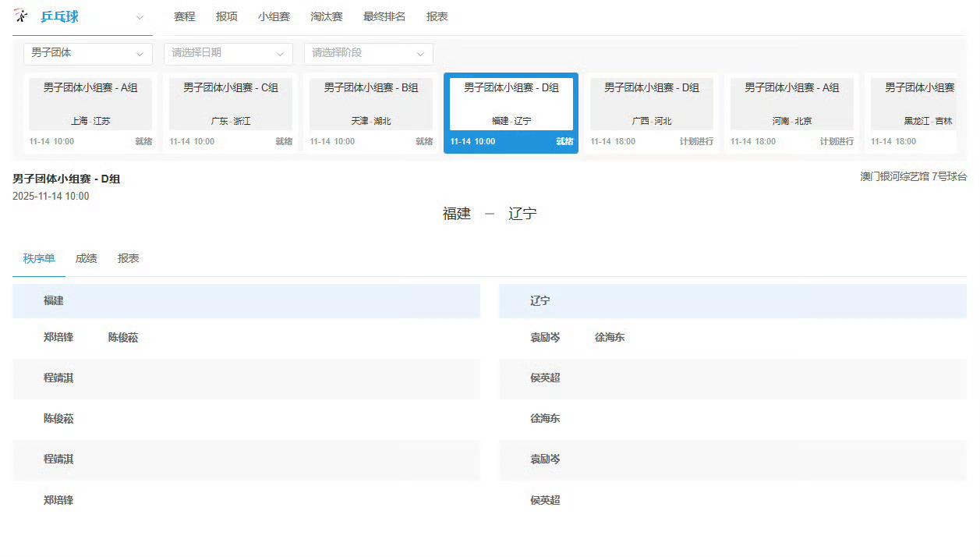Switch to the 成绩 tab
Viewport: 980px width, 557px height.
(86, 258)
